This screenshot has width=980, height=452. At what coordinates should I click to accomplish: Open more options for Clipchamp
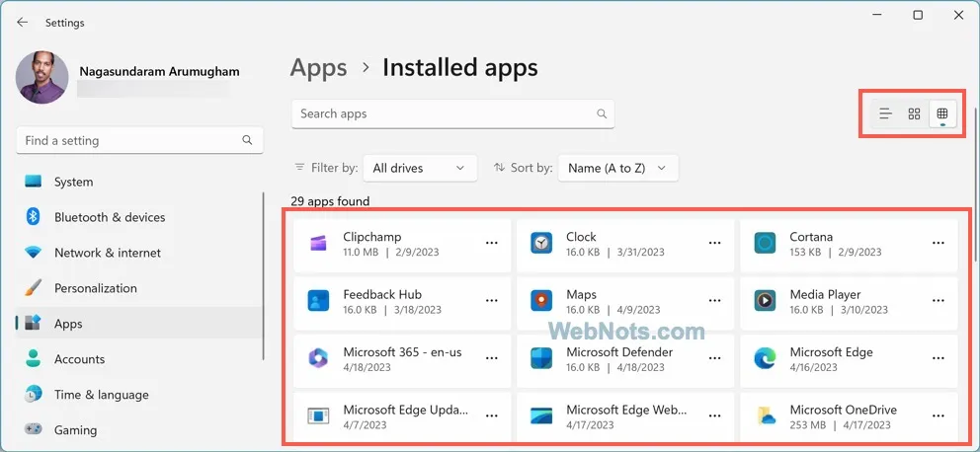pyautogui.click(x=492, y=243)
